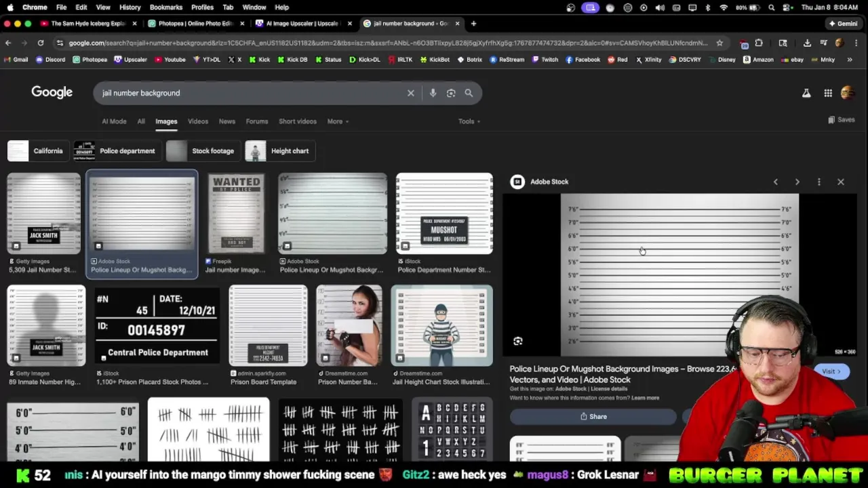The height and width of the screenshot is (488, 868).
Task: Click the Learn more link
Action: (x=645, y=398)
